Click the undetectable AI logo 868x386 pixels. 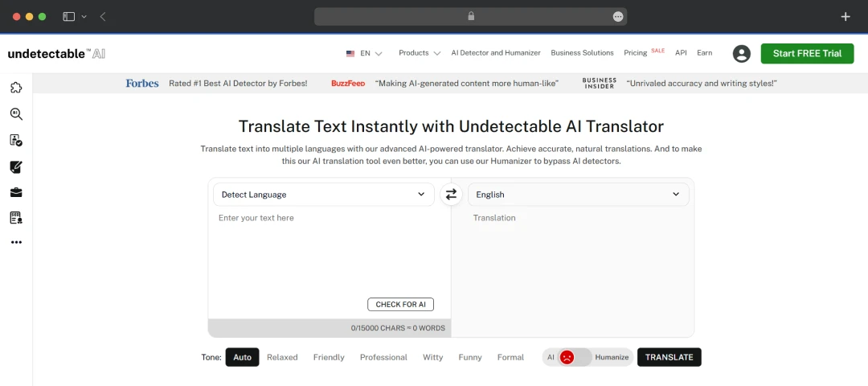point(56,53)
